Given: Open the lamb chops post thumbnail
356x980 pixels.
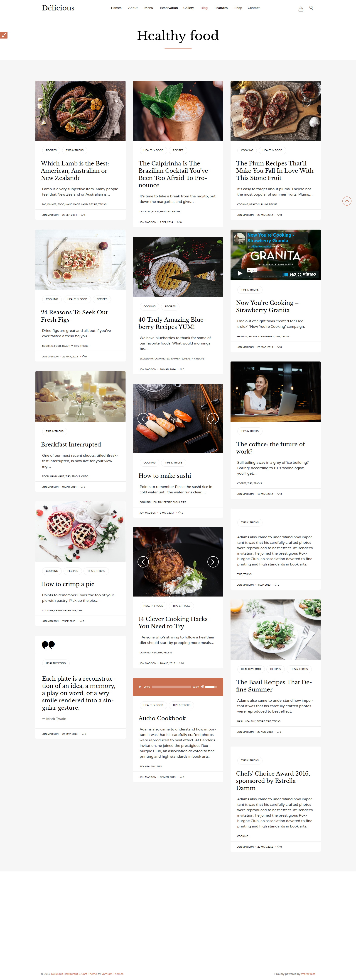Looking at the screenshot, I should 80,111.
